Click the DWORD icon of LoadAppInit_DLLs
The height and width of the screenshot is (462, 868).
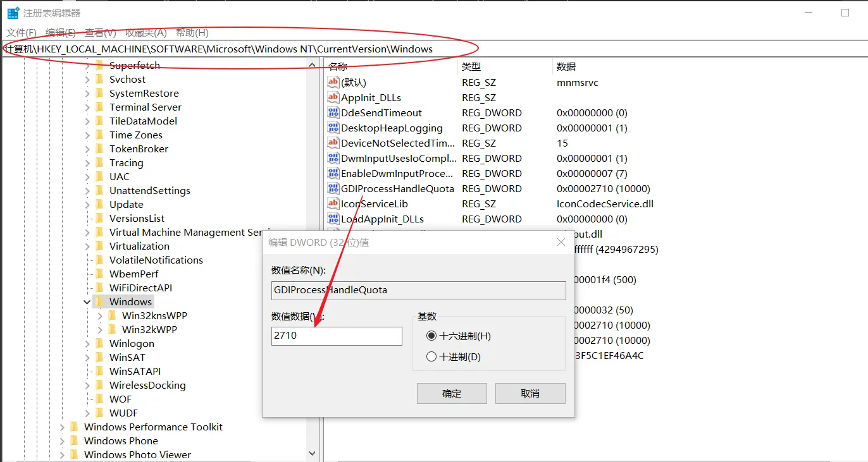click(x=333, y=219)
